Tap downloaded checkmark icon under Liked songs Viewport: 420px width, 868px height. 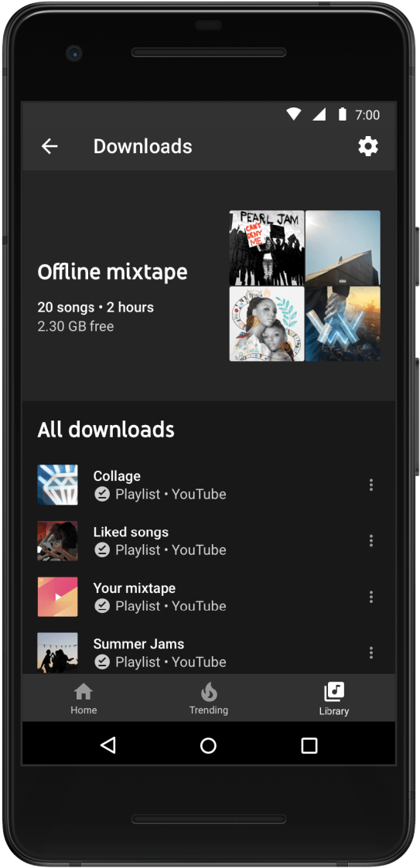tap(102, 550)
